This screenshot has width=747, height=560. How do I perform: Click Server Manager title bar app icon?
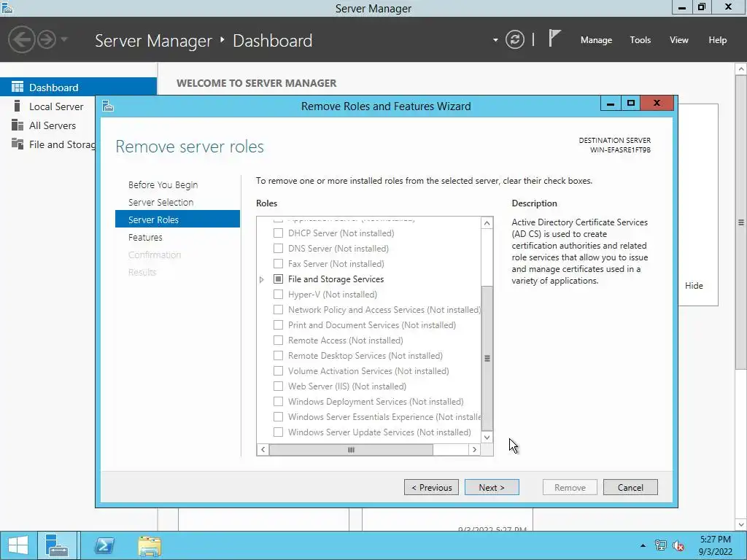coord(7,7)
